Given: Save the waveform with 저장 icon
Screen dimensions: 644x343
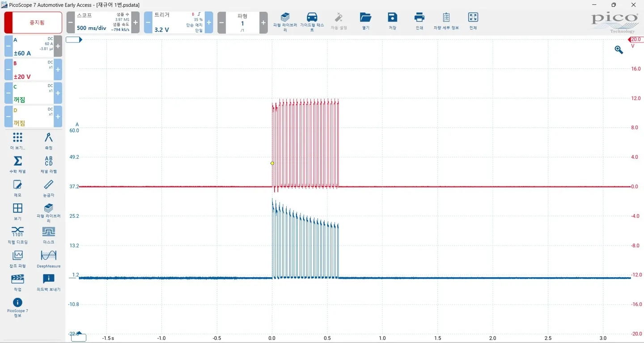Looking at the screenshot, I should point(392,21).
